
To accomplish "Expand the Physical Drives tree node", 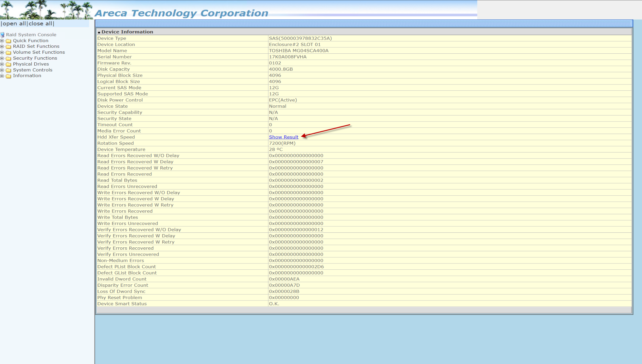I will pyautogui.click(x=2, y=64).
